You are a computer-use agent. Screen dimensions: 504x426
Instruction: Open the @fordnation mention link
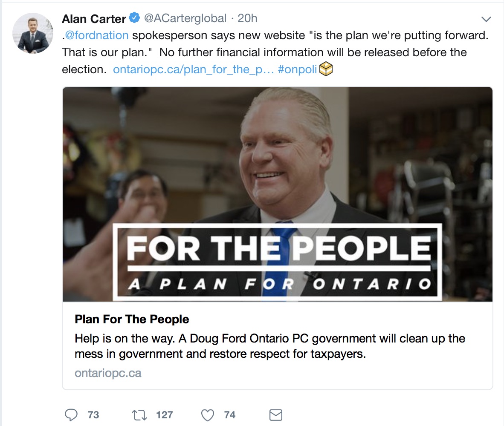tap(97, 35)
